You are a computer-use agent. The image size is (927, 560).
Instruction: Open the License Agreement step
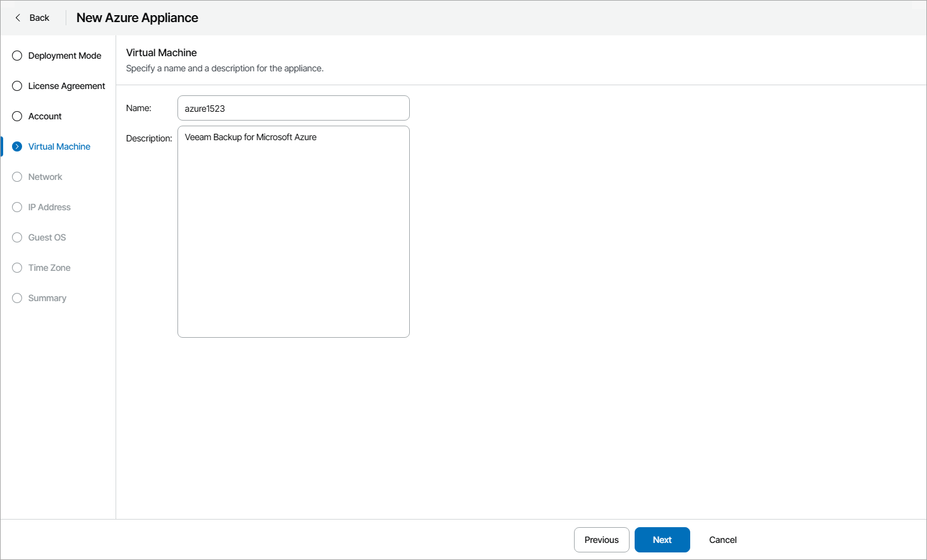coord(66,86)
